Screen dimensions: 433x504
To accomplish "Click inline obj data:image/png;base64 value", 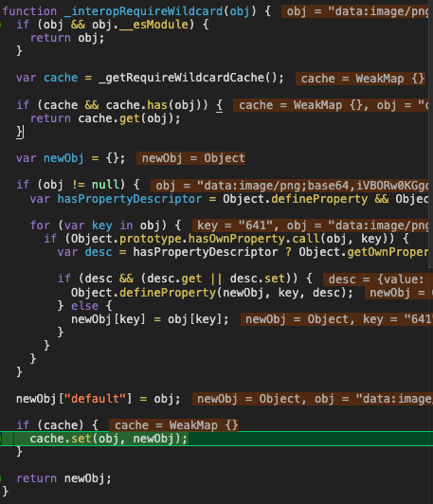I will click(290, 186).
